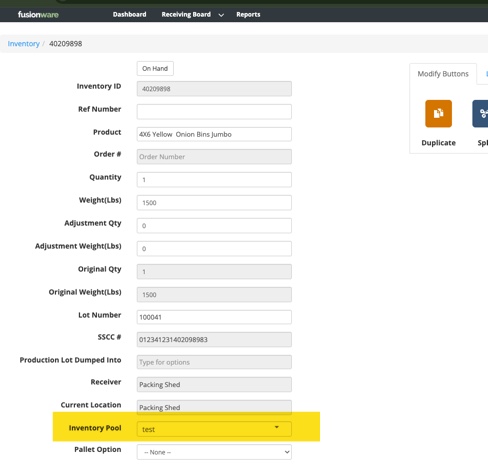Open the Reports menu item
The width and height of the screenshot is (488, 467).
click(248, 14)
